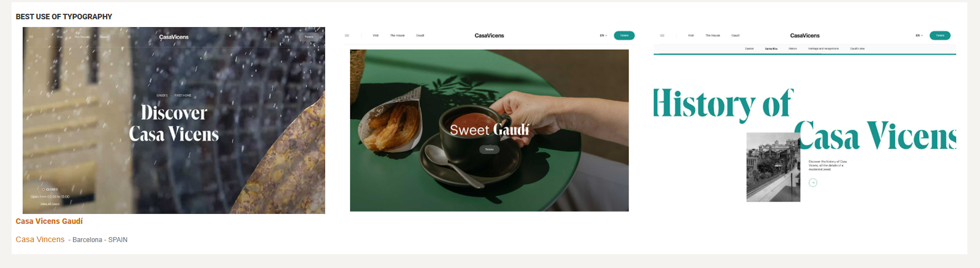The width and height of the screenshot is (980, 268).
Task: Open Heritage and recognitions tab
Action: click(823, 49)
